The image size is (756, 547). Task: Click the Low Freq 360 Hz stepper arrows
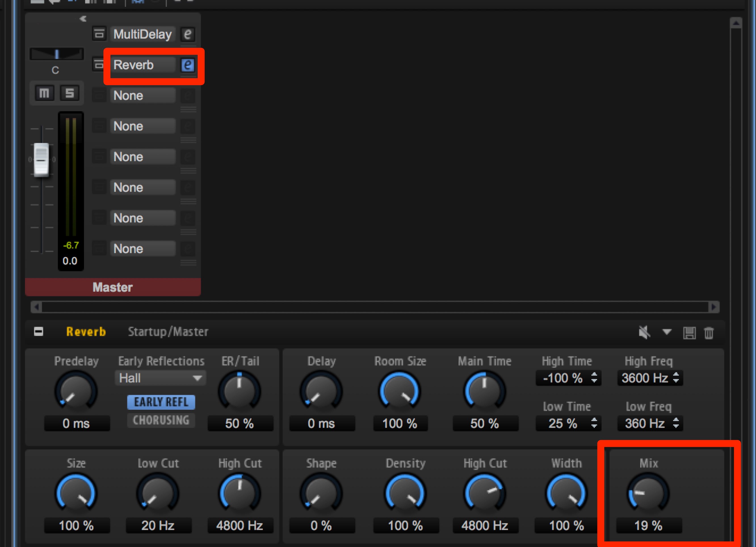(676, 423)
